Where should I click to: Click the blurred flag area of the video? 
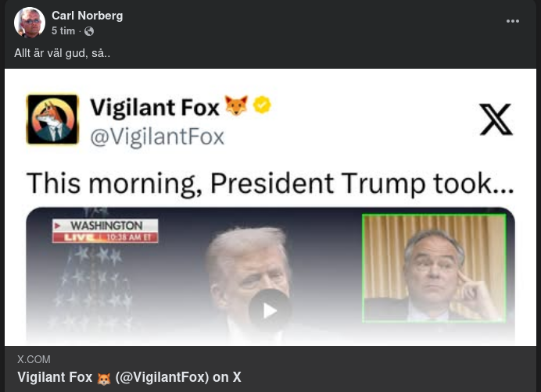pyautogui.click(x=94, y=289)
